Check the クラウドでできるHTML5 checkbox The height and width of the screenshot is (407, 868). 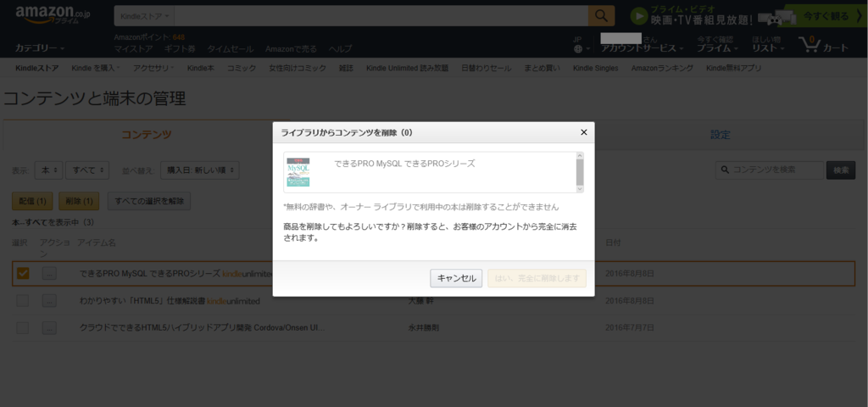pyautogui.click(x=23, y=328)
